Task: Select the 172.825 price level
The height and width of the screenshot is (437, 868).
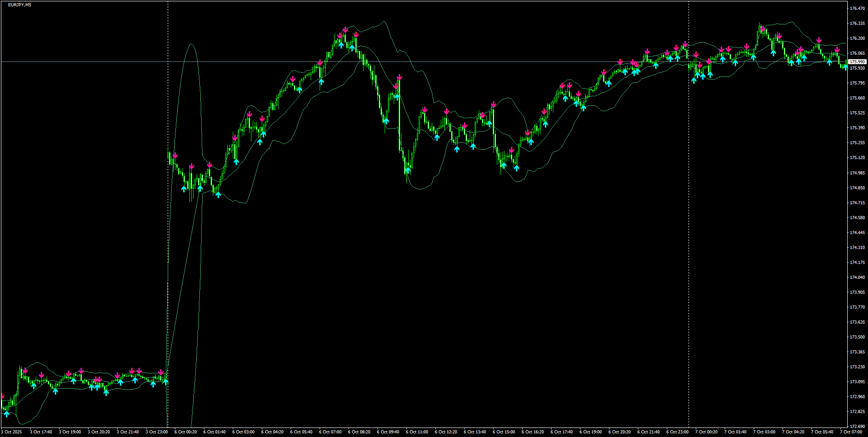Action: (858, 412)
